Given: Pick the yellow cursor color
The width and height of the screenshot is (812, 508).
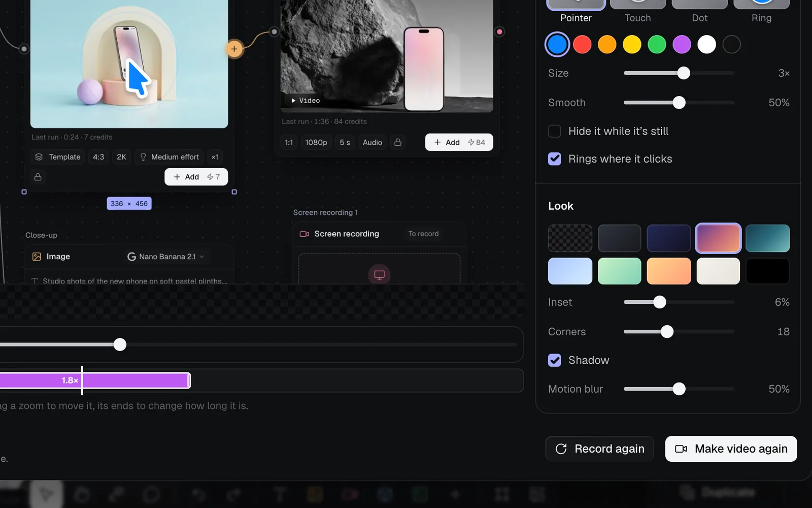Looking at the screenshot, I should [632, 45].
